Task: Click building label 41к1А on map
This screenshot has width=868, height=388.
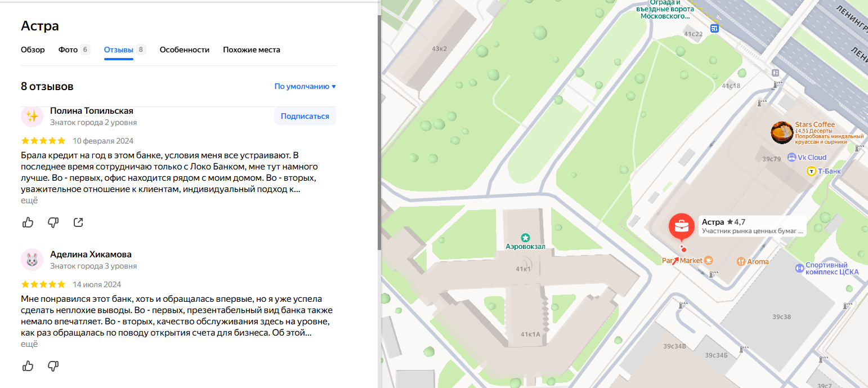Action: [530, 335]
